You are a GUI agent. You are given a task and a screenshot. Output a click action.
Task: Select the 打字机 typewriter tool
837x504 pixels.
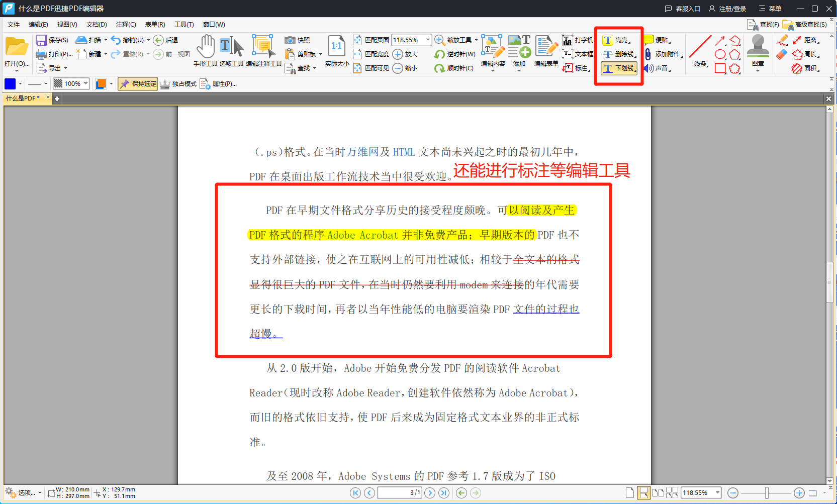pyautogui.click(x=579, y=39)
